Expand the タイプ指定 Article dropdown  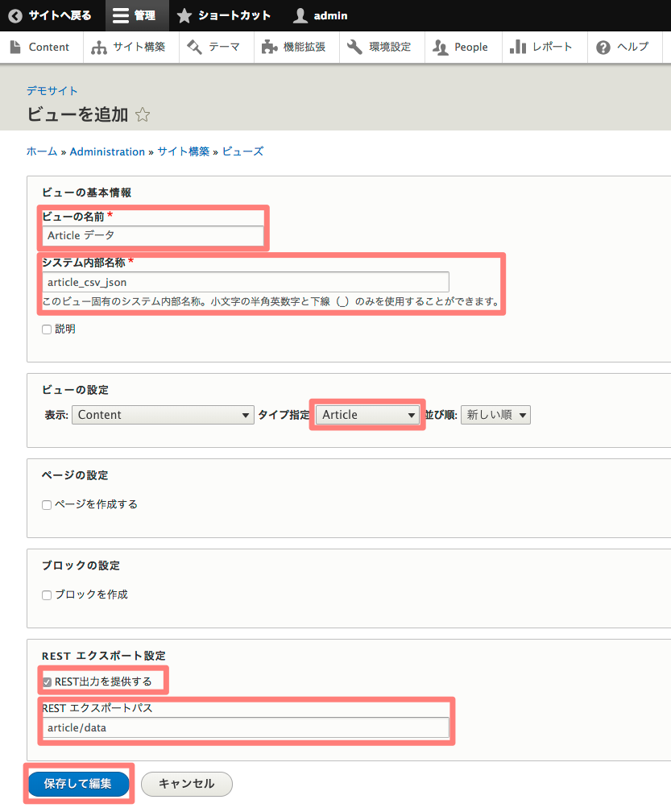pyautogui.click(x=367, y=415)
